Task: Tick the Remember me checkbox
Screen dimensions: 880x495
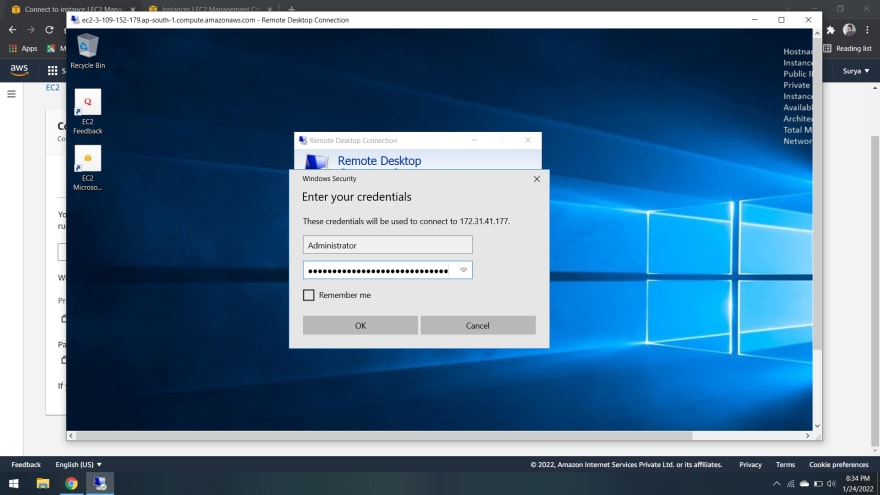Action: 309,295
